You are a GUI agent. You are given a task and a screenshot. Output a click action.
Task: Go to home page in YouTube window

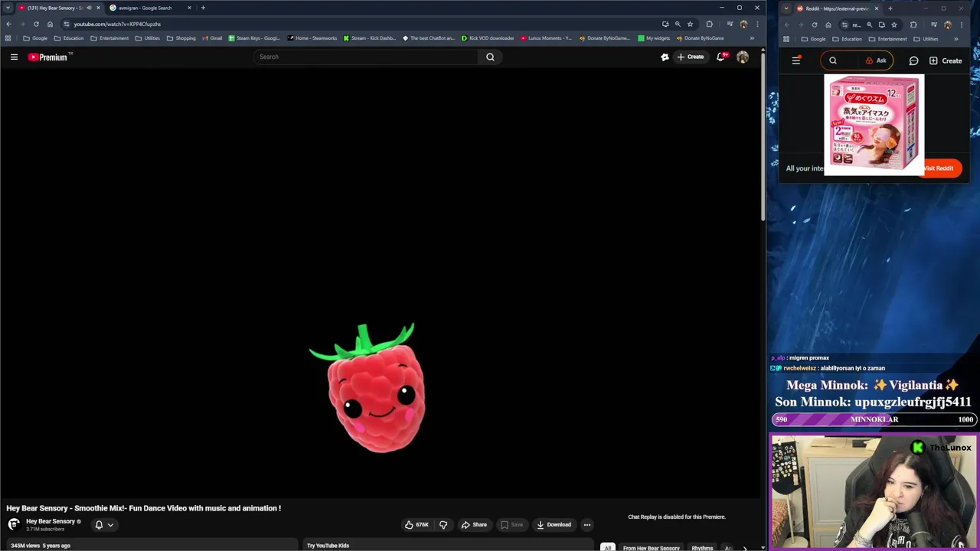click(50, 24)
